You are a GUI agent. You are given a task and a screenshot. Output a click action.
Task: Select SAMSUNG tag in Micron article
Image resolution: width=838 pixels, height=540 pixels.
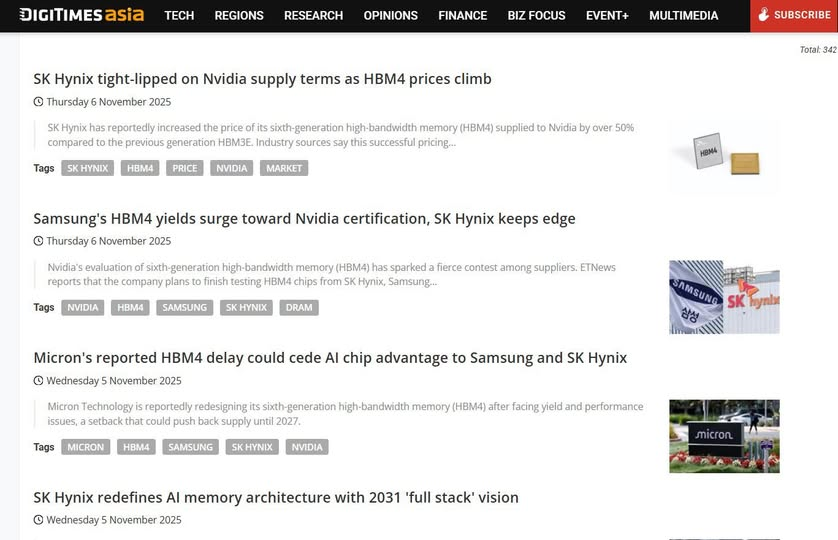190,447
